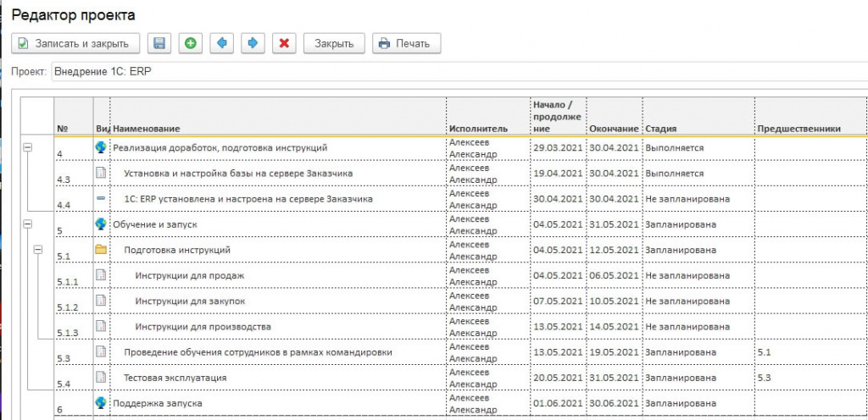Click globe icon of row 4
Screen dimensions: 868x420
101,147
